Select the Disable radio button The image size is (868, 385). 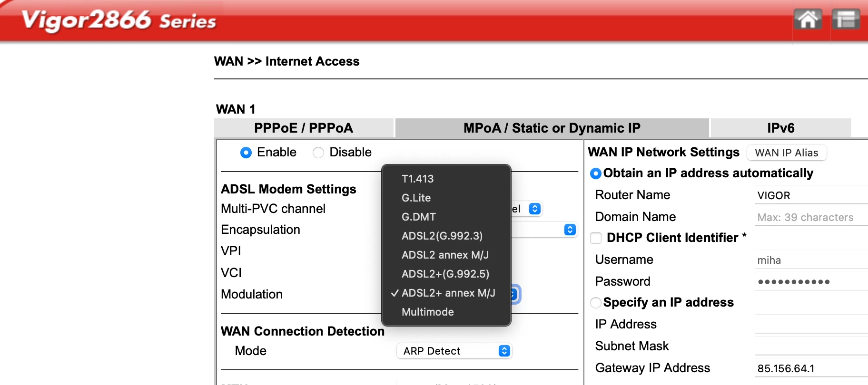(318, 153)
